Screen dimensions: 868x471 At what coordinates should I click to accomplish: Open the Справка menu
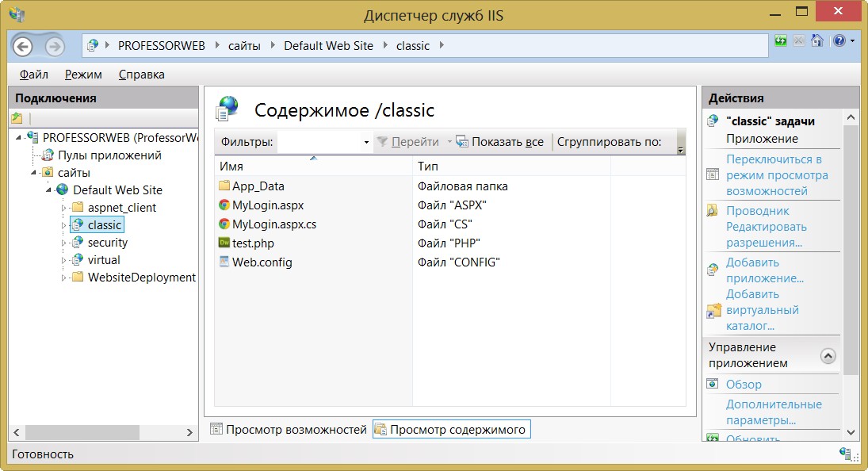click(141, 75)
